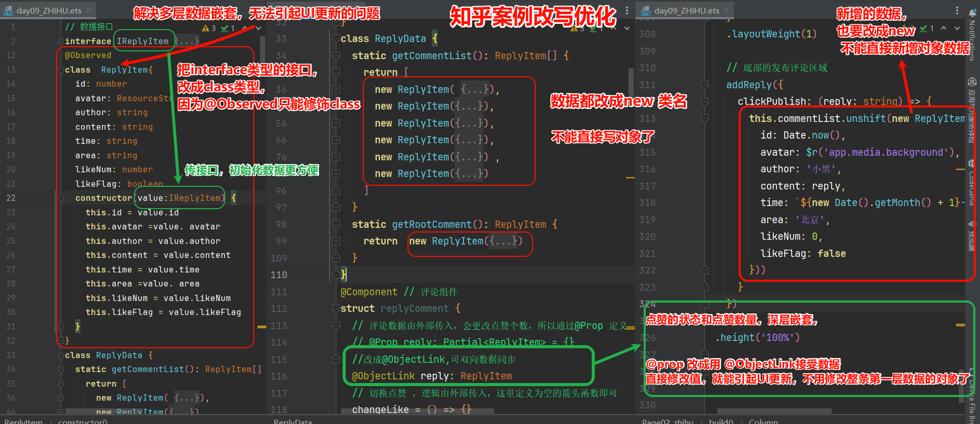
Task: Click the @Observed decorator on line 12
Action: point(88,55)
